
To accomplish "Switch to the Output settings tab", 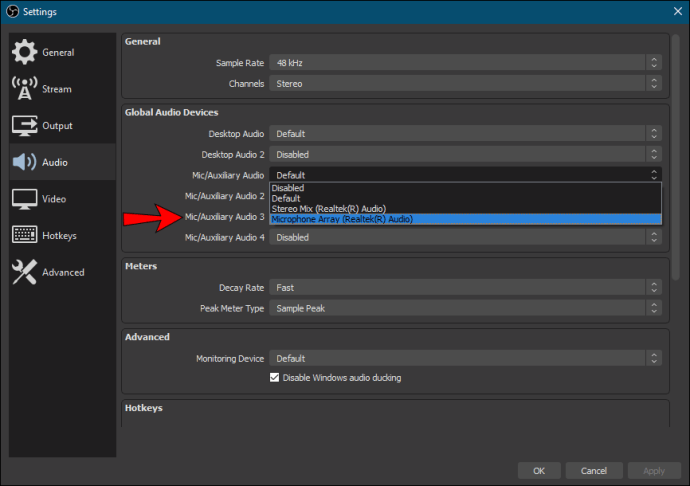I will click(62, 125).
